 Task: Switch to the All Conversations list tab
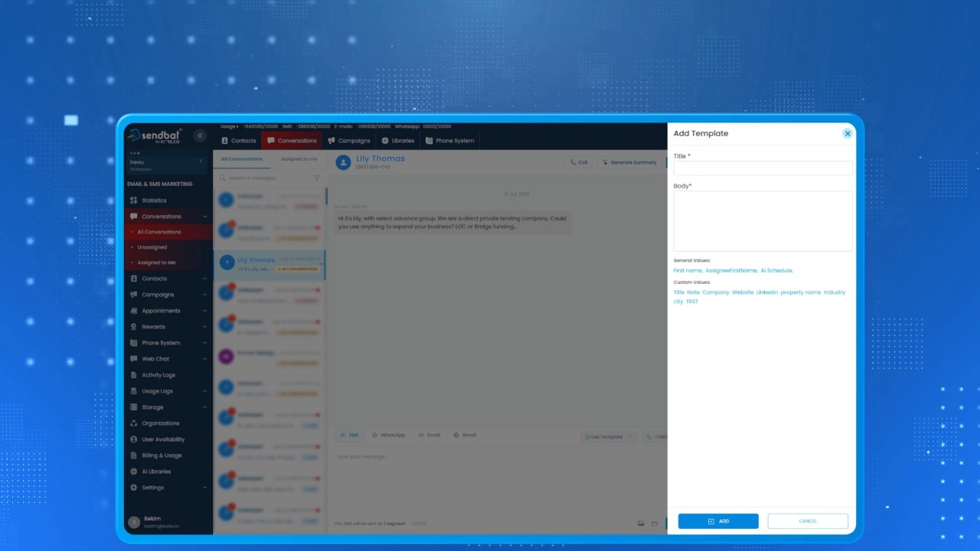pyautogui.click(x=242, y=159)
